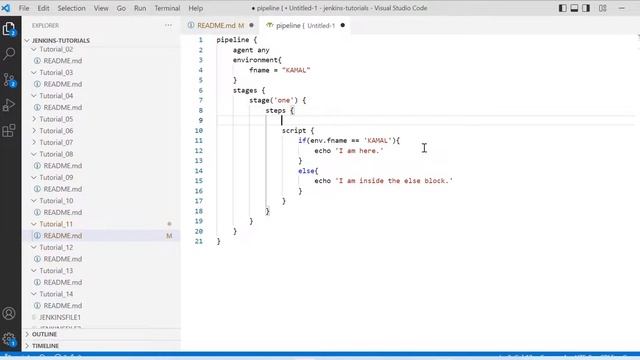This screenshot has height=360, width=640.
Task: Collapse the Tutorial_13 folder
Action: 56,271
